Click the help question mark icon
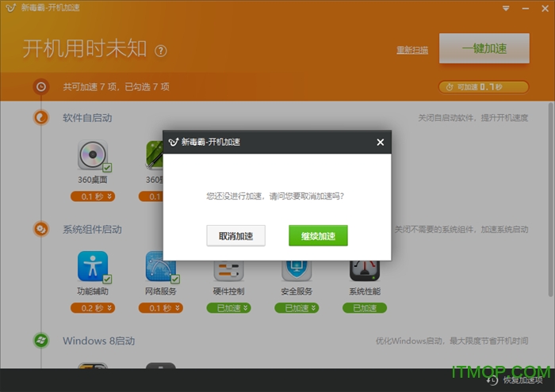This screenshot has width=555, height=392. point(161,51)
